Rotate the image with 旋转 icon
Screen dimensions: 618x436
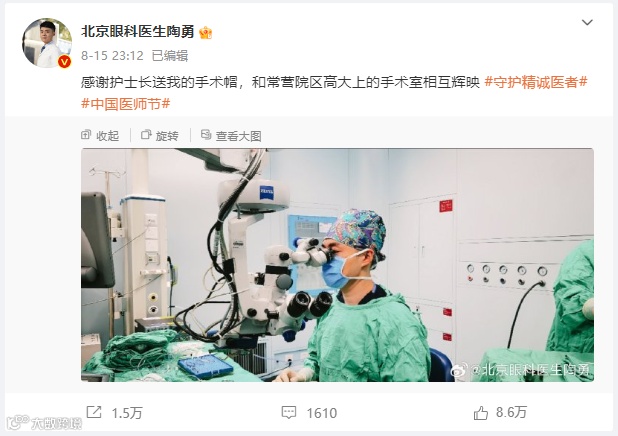point(146,135)
